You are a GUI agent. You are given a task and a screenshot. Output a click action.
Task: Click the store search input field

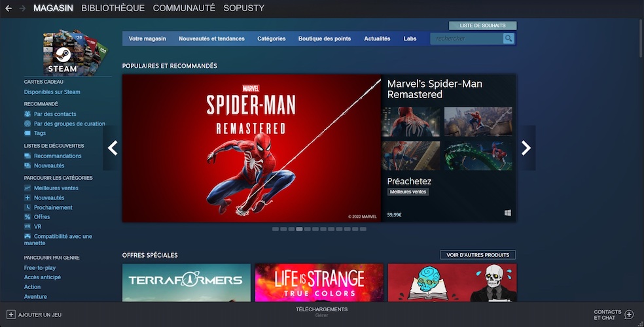tap(466, 39)
